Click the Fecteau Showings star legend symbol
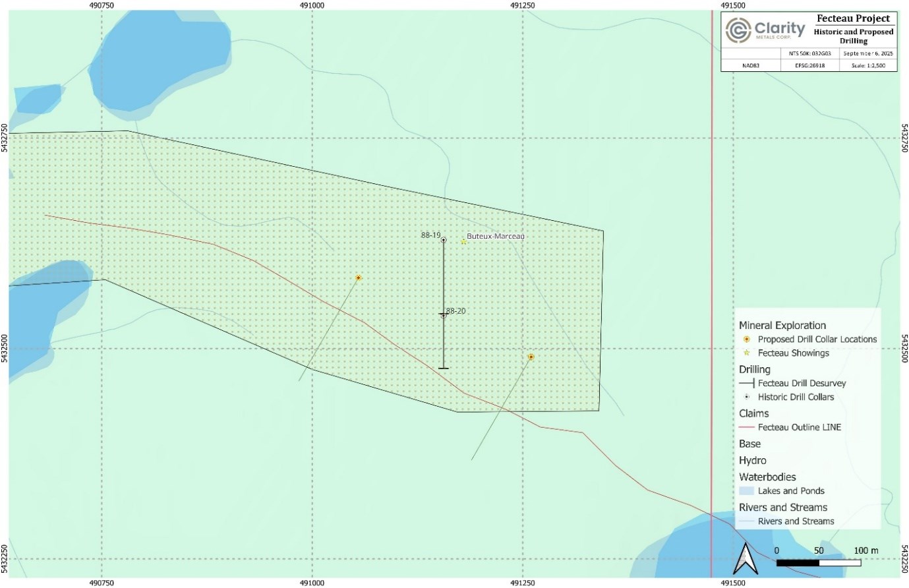This screenshot has height=588, width=909. [746, 353]
